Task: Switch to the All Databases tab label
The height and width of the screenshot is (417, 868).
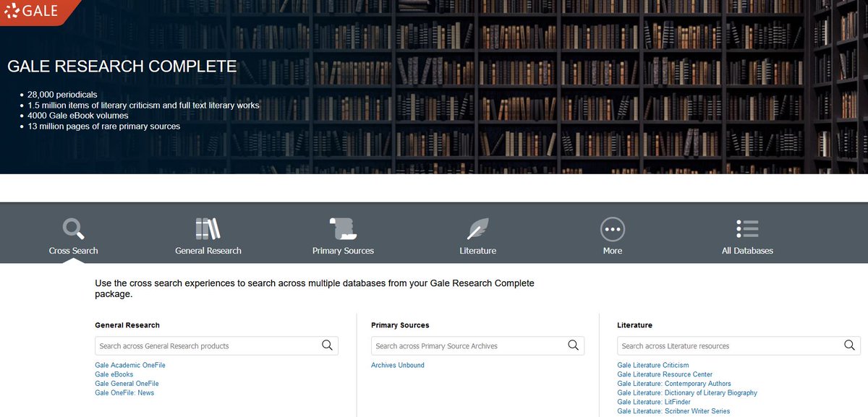Action: [x=747, y=251]
